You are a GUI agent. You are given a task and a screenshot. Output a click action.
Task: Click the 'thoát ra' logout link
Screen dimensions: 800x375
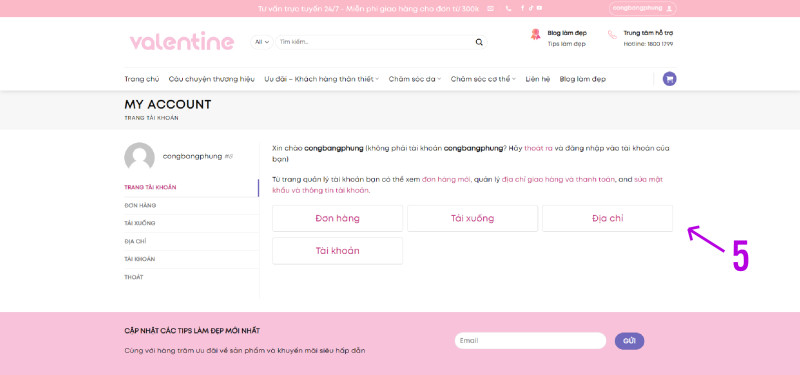click(x=538, y=148)
